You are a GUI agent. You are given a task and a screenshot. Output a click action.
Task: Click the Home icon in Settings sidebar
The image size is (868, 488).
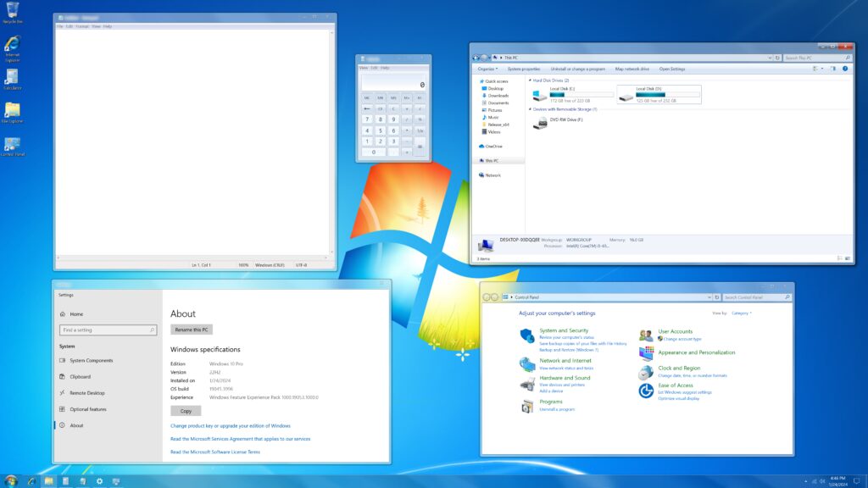tap(63, 313)
